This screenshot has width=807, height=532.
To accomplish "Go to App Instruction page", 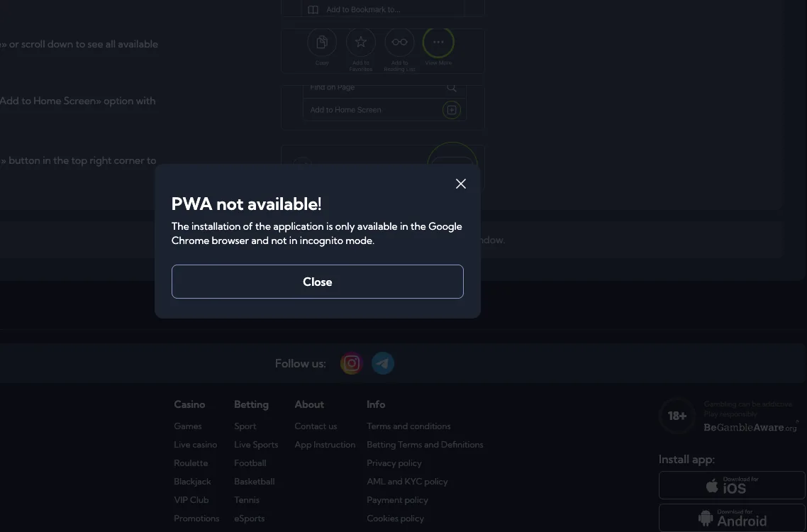I will pyautogui.click(x=325, y=445).
